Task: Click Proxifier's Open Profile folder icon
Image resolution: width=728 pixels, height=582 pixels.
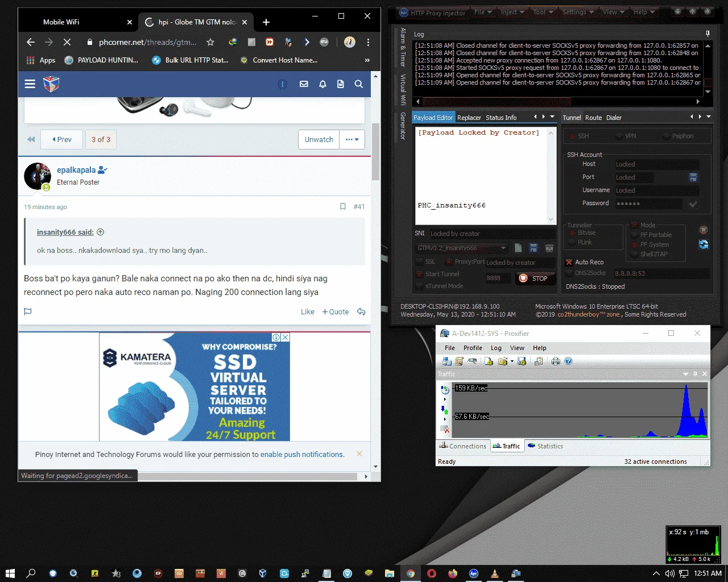Action: click(503, 361)
